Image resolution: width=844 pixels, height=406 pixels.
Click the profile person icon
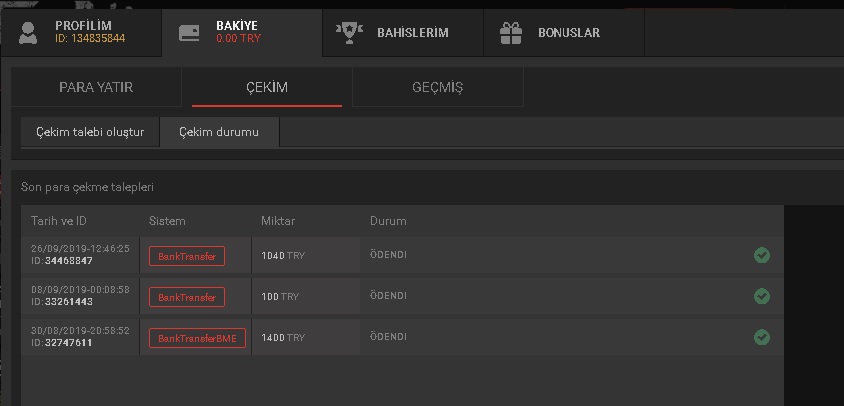[x=28, y=32]
